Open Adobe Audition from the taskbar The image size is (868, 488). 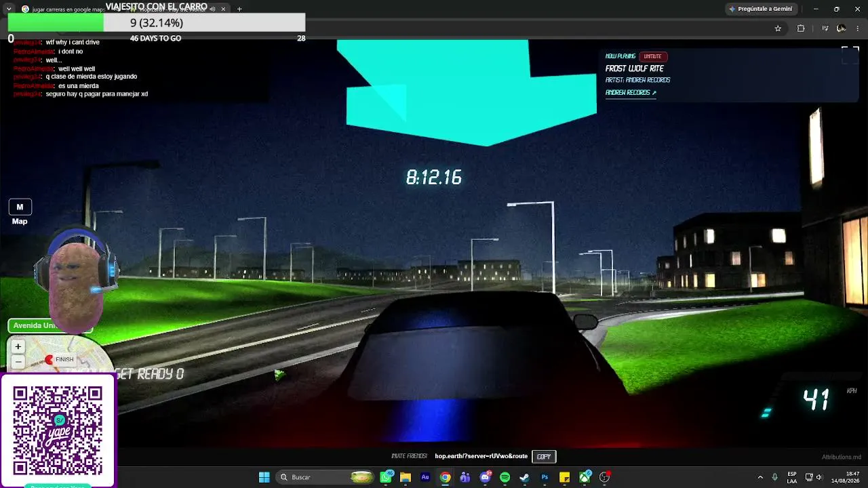pyautogui.click(x=425, y=477)
